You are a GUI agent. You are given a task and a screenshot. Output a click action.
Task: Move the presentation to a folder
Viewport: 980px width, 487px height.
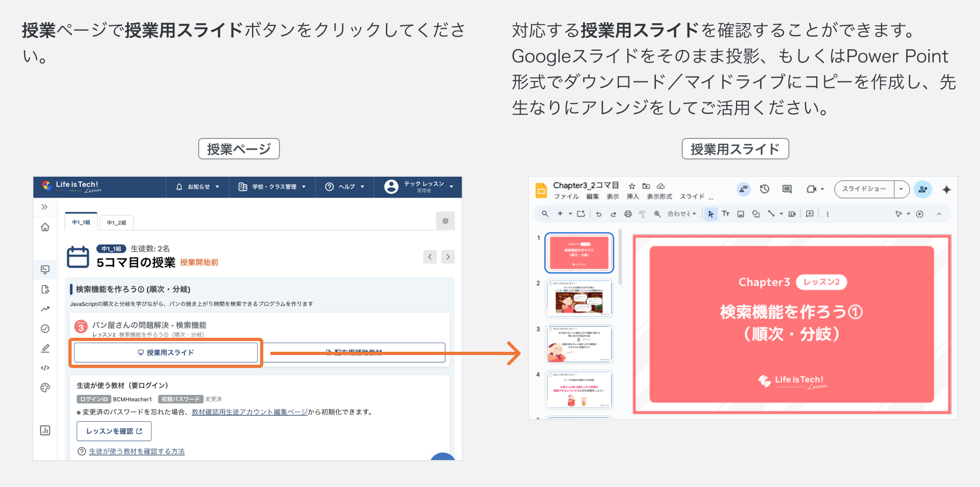646,186
